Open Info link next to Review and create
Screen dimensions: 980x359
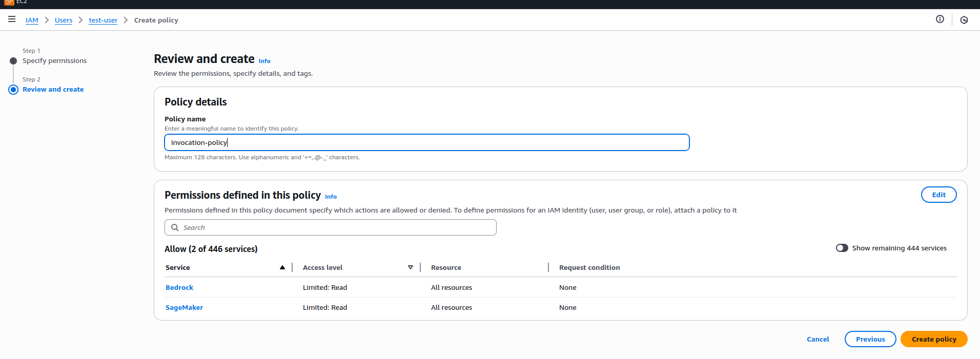pos(264,61)
